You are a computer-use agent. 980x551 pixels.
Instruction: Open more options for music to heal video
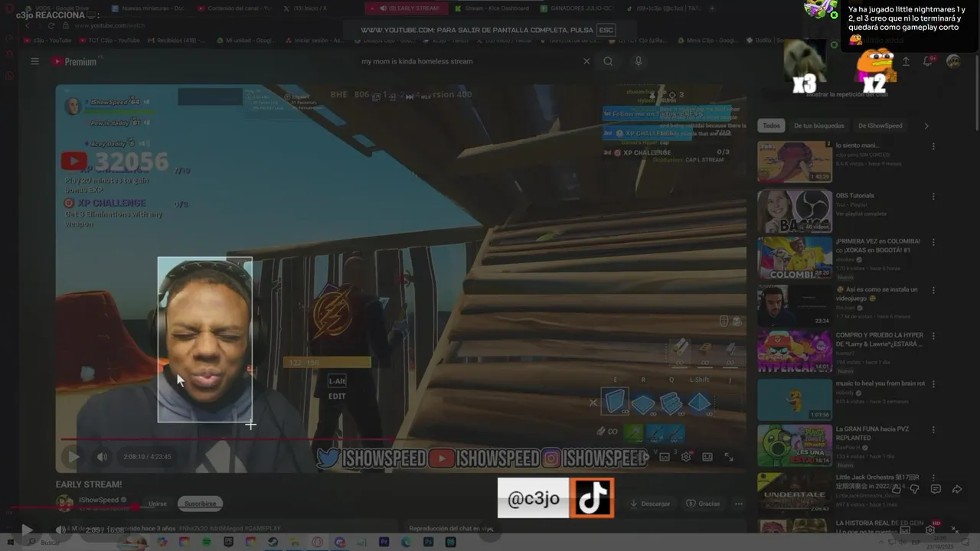(x=933, y=384)
